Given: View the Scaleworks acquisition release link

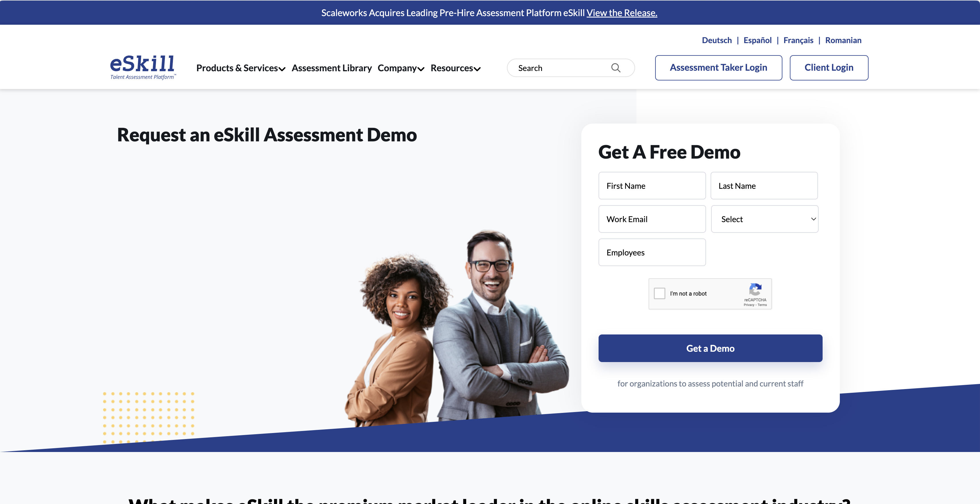Looking at the screenshot, I should tap(622, 12).
